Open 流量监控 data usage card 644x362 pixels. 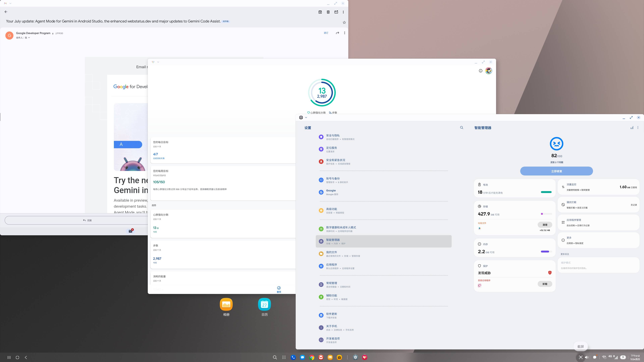[x=598, y=187]
